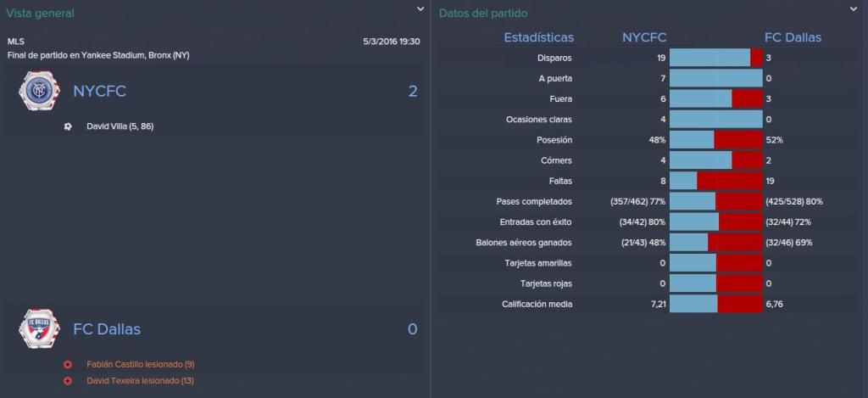
Task: Expand the Vista general panel chevron
Action: [x=420, y=8]
